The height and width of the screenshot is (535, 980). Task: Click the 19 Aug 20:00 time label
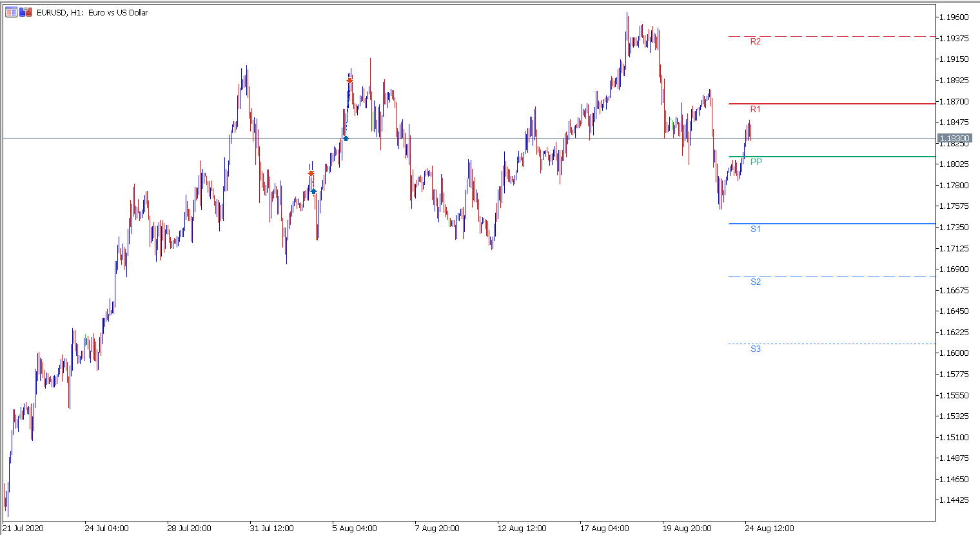click(687, 529)
